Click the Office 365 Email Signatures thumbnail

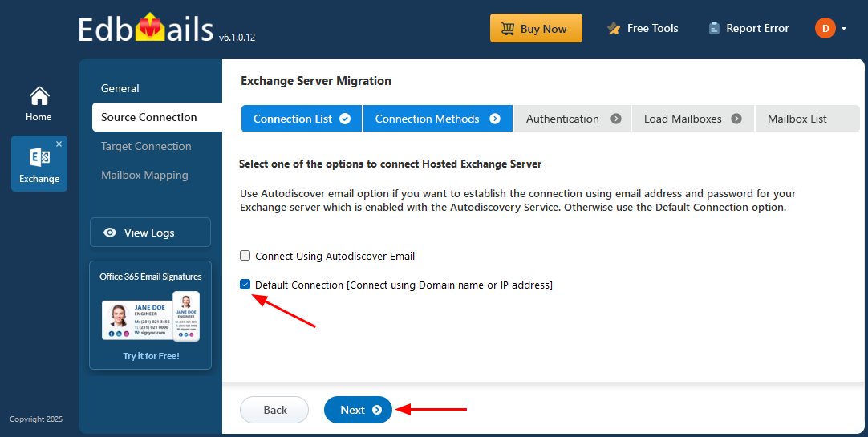151,315
